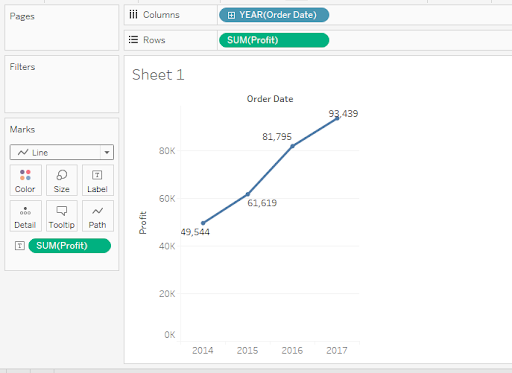Click the Profit axis title
This screenshot has height=373, width=512.
[143, 223]
